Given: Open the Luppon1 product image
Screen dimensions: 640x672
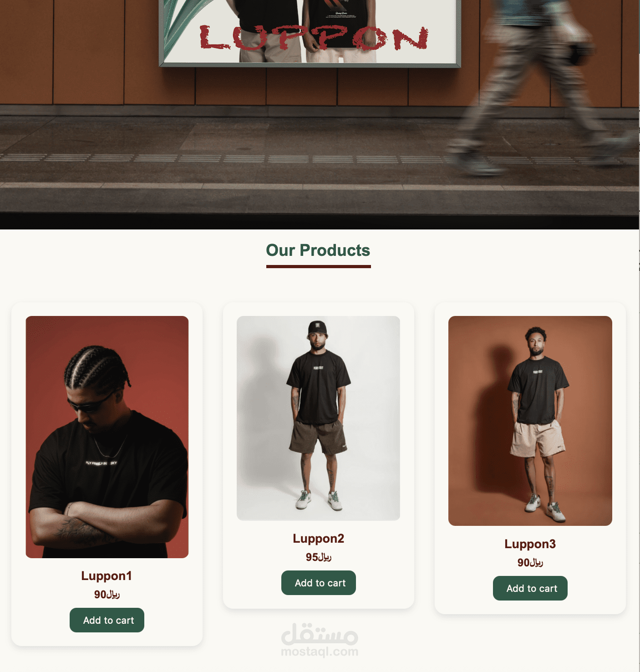Looking at the screenshot, I should pyautogui.click(x=107, y=437).
